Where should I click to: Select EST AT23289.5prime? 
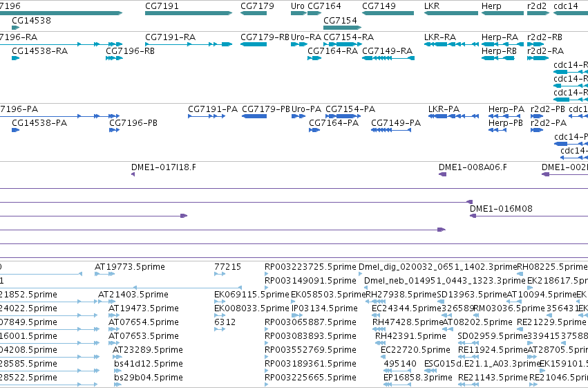(117, 357)
